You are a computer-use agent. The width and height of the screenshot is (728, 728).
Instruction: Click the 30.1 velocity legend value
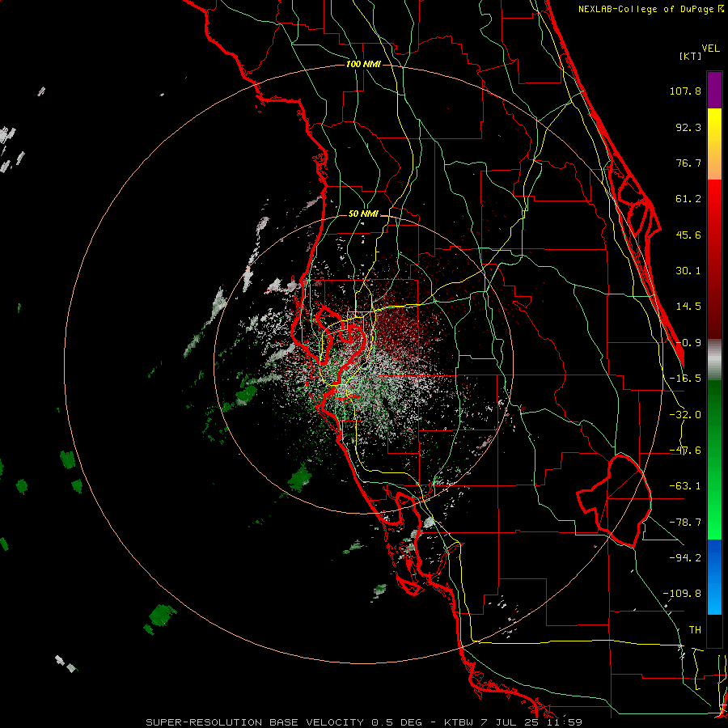point(688,271)
